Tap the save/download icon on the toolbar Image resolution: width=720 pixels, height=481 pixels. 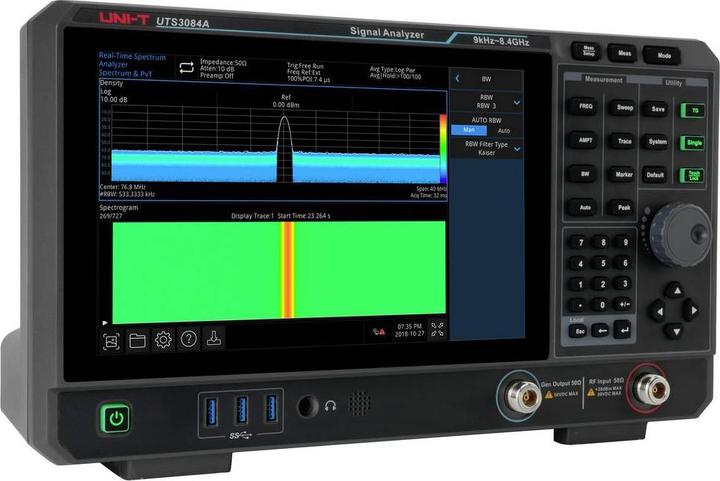[214, 338]
